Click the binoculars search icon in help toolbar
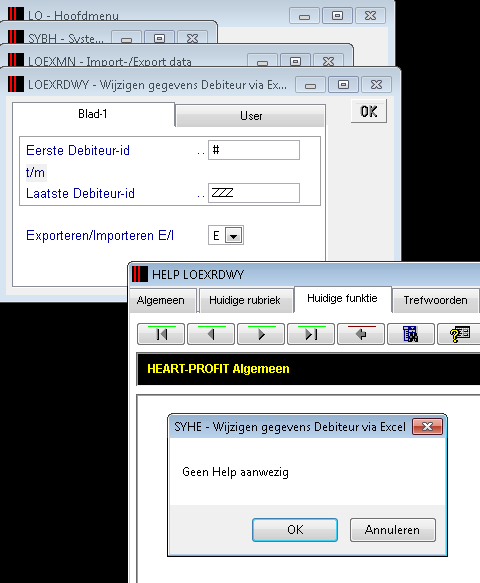Screen dimensions: 480x583 (x=411, y=334)
